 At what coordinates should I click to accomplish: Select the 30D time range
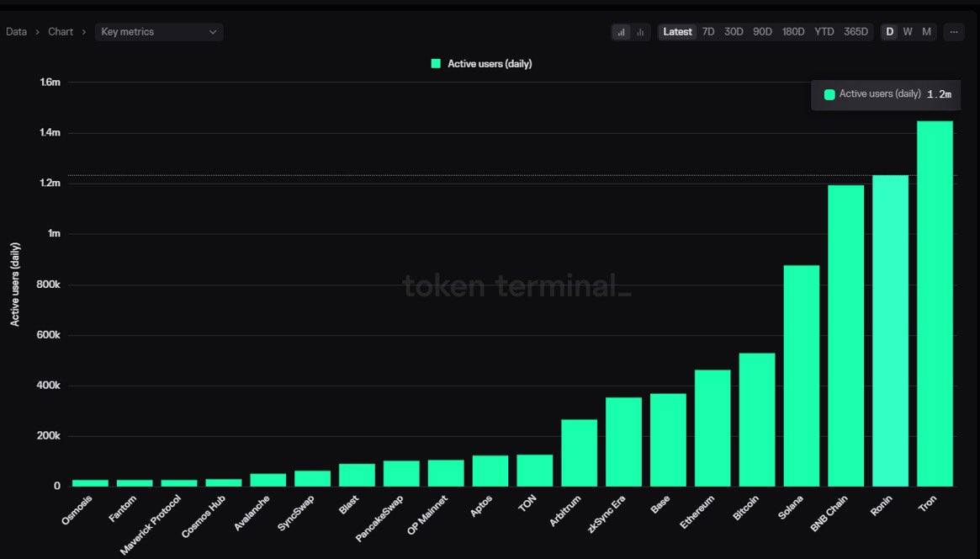click(x=734, y=32)
